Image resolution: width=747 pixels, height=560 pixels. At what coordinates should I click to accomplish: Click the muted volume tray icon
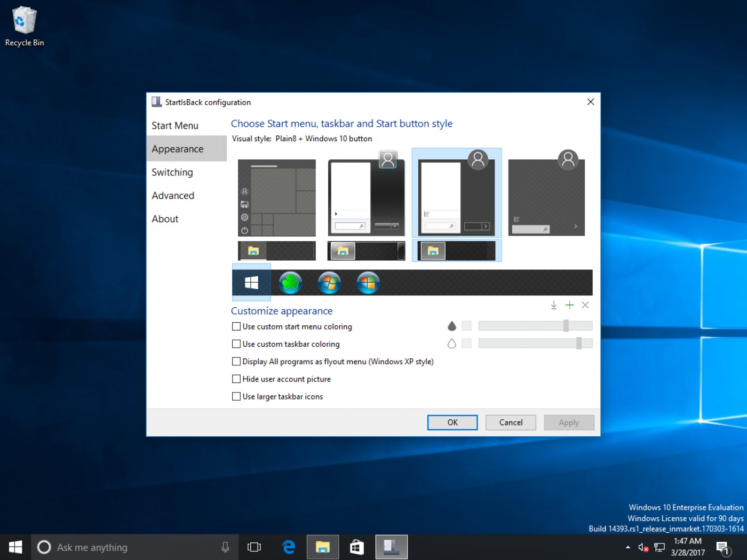[643, 547]
